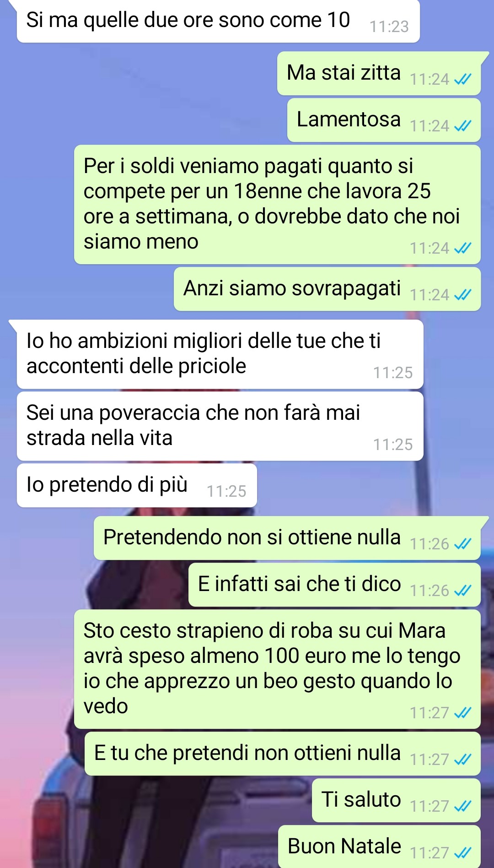Screen dimensions: 494x868
Task: Select the "Sei una poveraccia" received message
Action: [x=220, y=426]
